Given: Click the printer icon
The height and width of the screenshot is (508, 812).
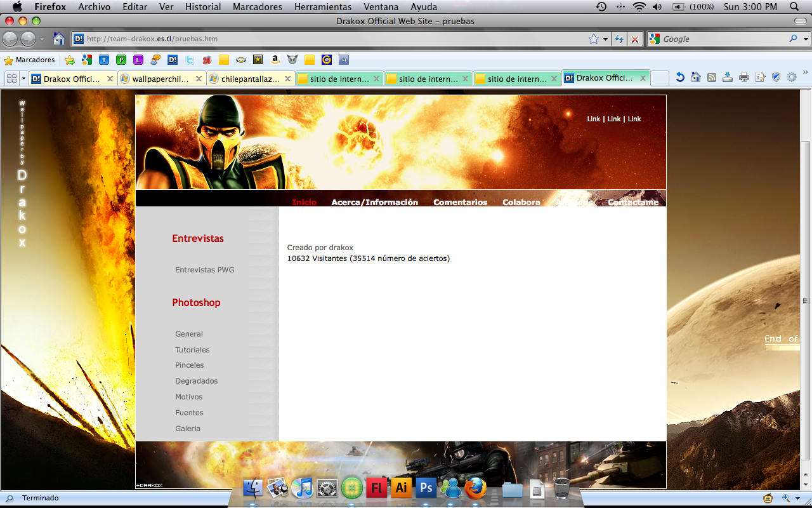Looking at the screenshot, I should 744,77.
